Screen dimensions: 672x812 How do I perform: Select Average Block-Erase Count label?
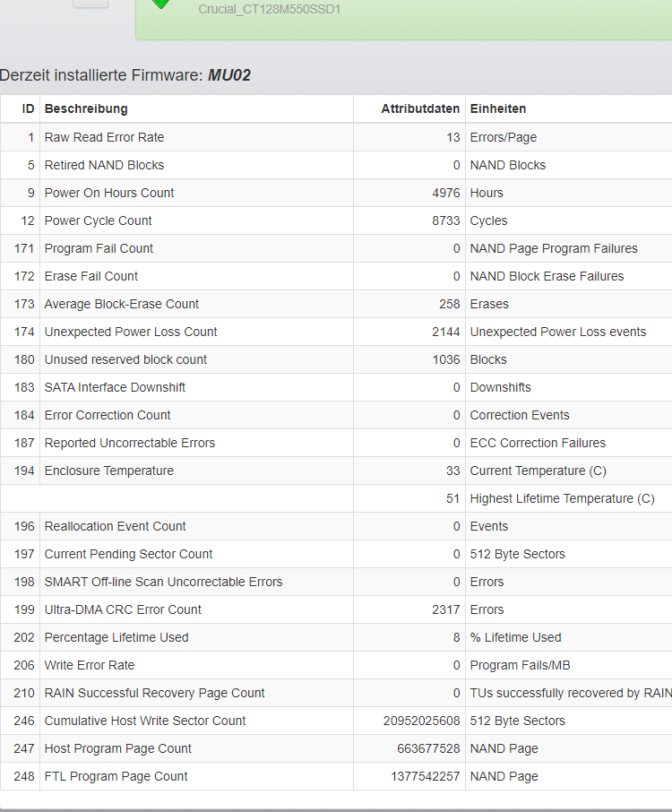(x=122, y=304)
